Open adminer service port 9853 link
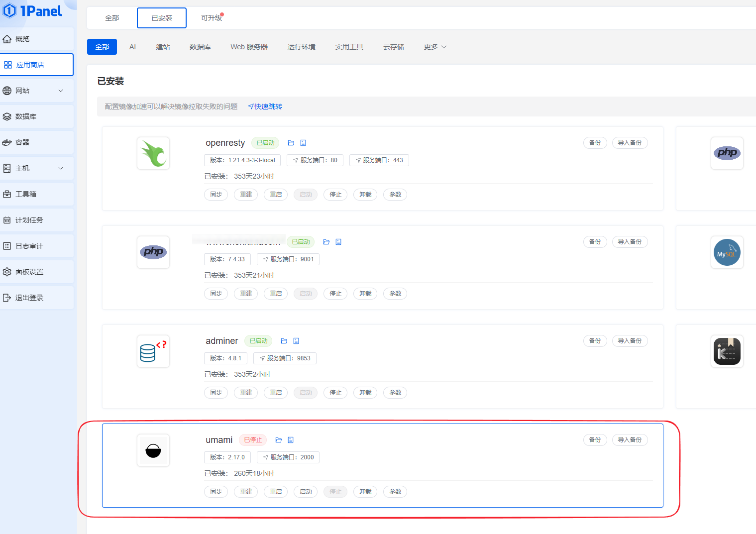The image size is (756, 534). [x=285, y=358]
